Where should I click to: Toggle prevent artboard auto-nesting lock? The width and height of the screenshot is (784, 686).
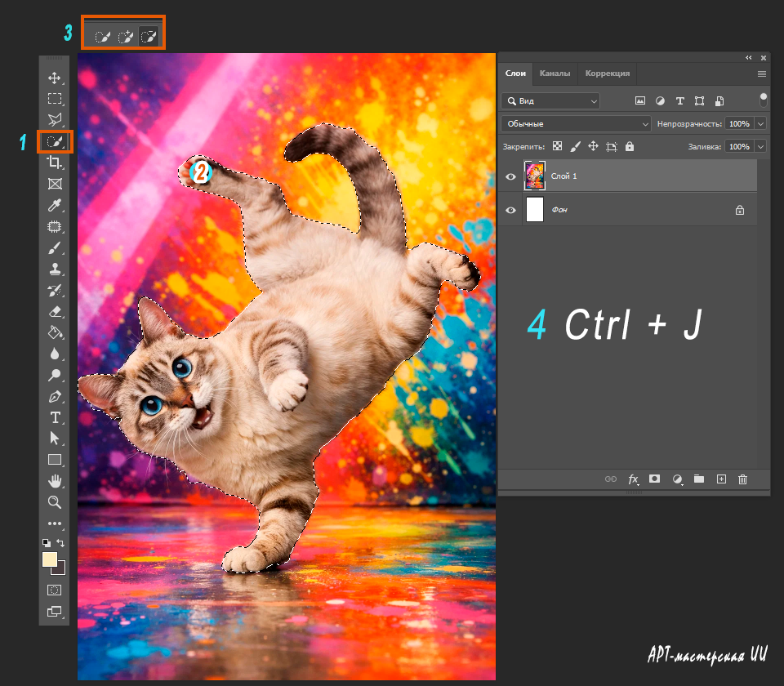[612, 146]
